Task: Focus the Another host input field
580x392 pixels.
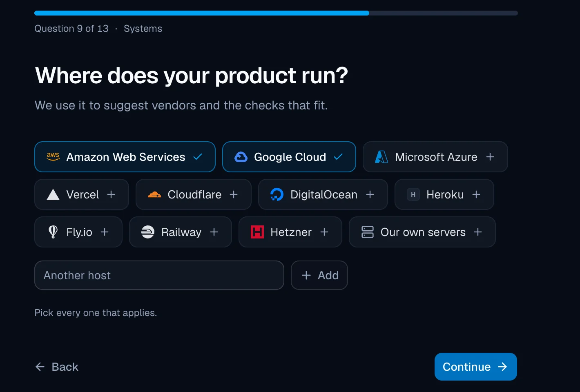Action: coord(159,275)
